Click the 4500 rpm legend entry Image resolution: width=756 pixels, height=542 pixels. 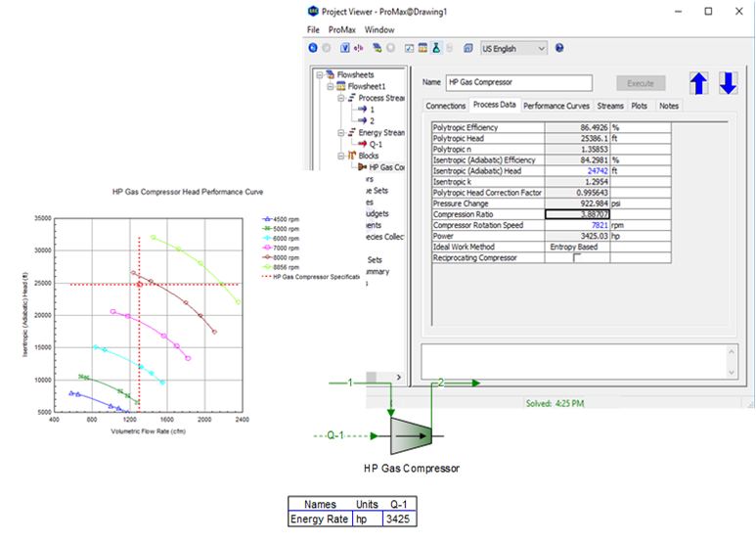tap(281, 219)
